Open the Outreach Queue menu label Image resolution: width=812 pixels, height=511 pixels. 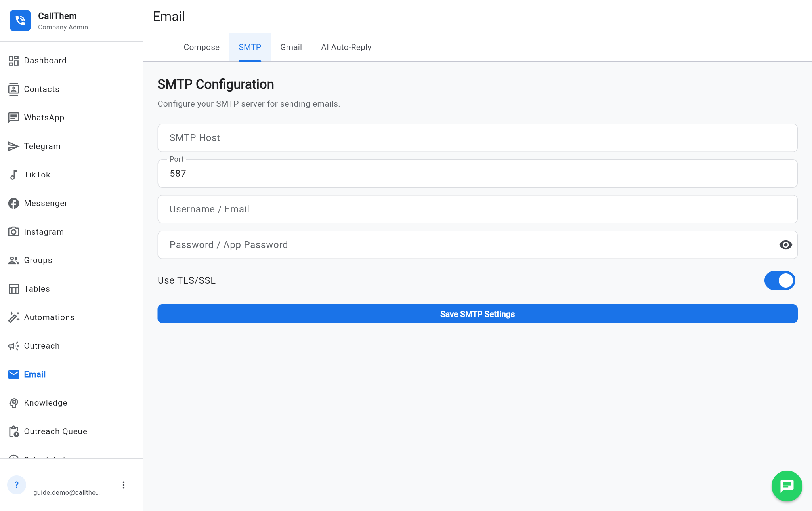[55, 431]
